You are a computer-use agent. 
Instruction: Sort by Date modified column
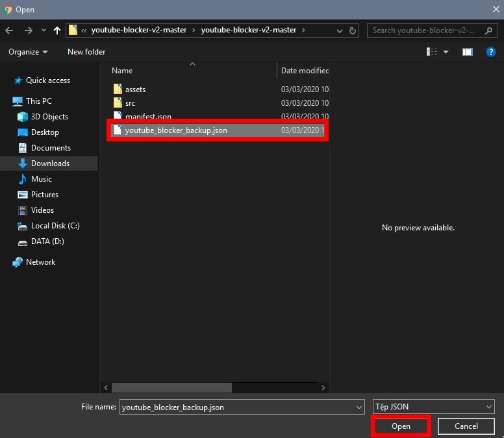coord(305,71)
